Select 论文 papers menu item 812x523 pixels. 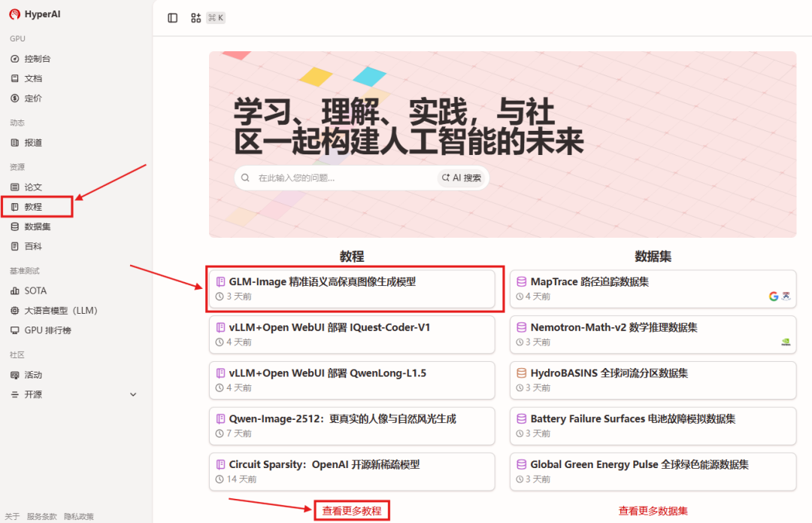33,187
